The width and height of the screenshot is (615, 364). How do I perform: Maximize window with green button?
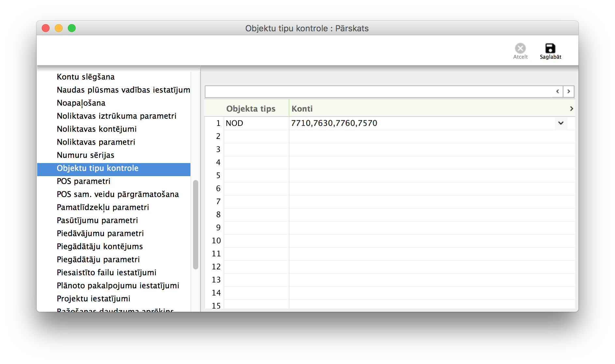coord(72,28)
